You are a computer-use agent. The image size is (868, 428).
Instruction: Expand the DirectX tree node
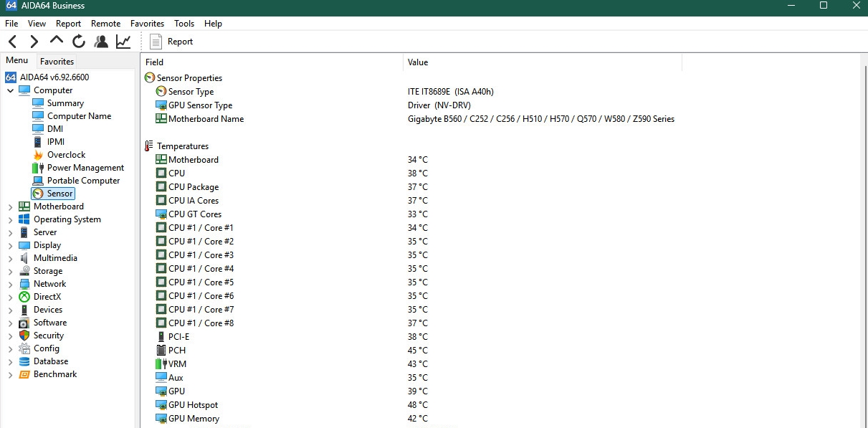[x=10, y=297]
